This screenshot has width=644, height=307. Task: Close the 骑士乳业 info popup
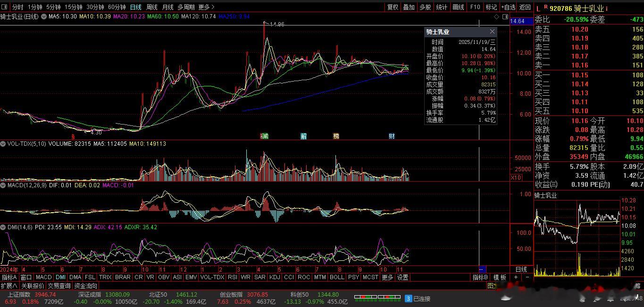492,32
